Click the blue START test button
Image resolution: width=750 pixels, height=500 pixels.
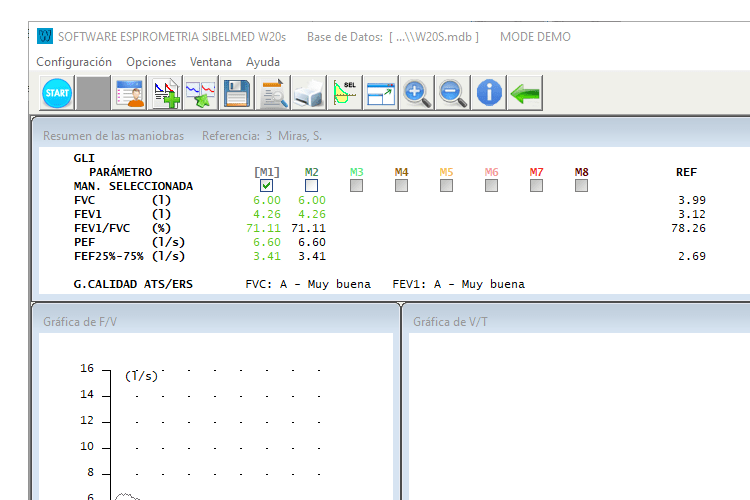point(57,94)
